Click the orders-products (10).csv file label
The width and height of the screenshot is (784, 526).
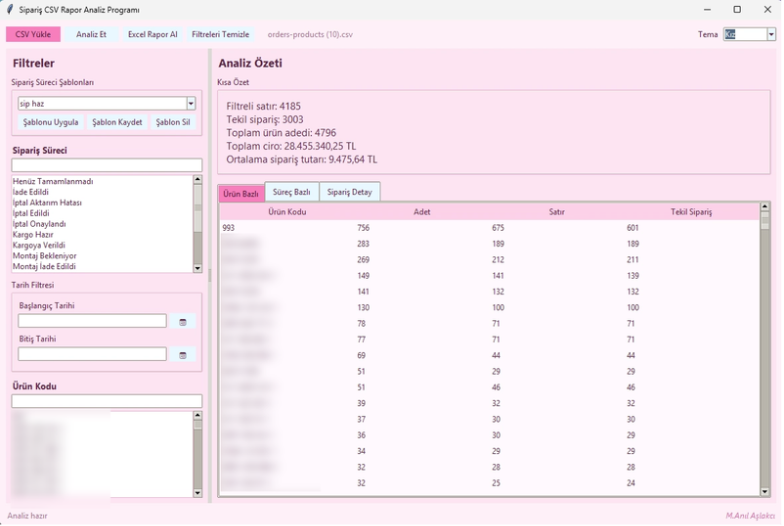310,34
